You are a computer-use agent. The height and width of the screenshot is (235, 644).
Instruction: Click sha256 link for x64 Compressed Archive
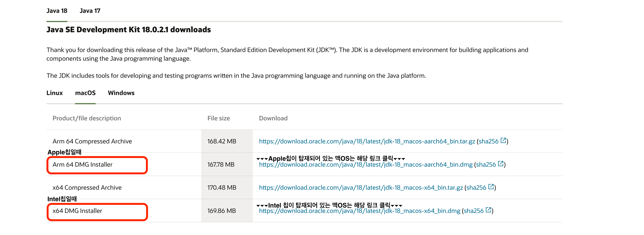pyautogui.click(x=476, y=188)
